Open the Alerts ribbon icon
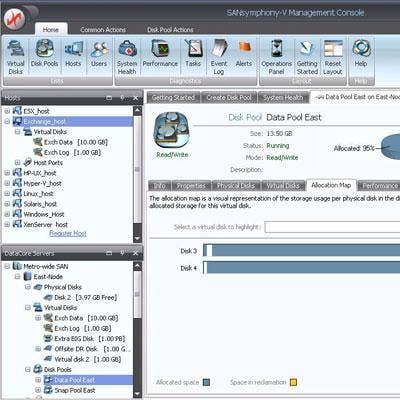Screen dimensions: 400x400 [x=244, y=53]
